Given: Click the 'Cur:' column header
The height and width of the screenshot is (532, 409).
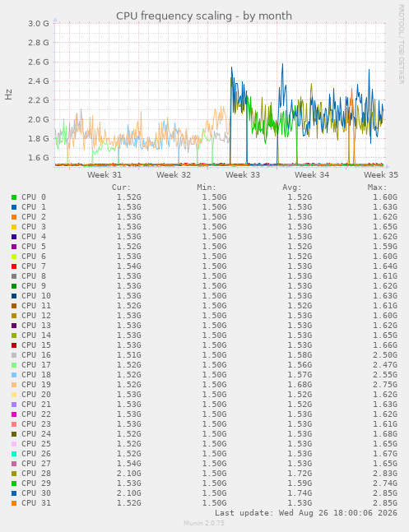Looking at the screenshot, I should (121, 187).
